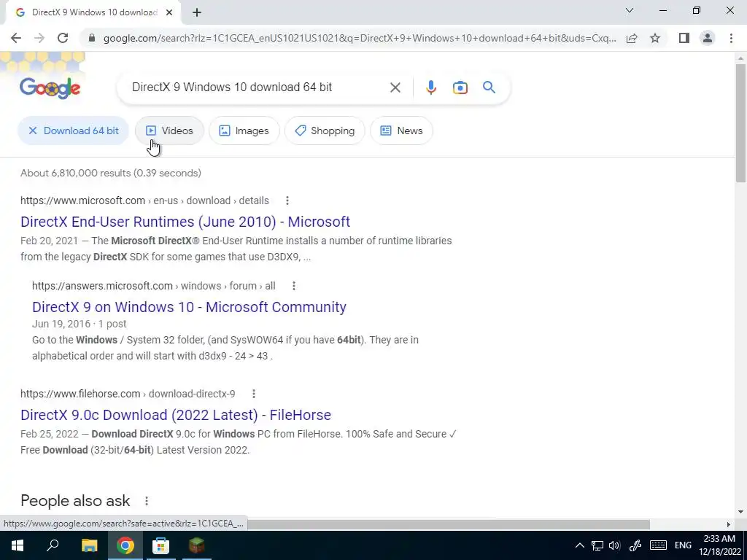Viewport: 747px width, 560px height.
Task: Open the touch keyboard tray icon
Action: click(x=658, y=545)
